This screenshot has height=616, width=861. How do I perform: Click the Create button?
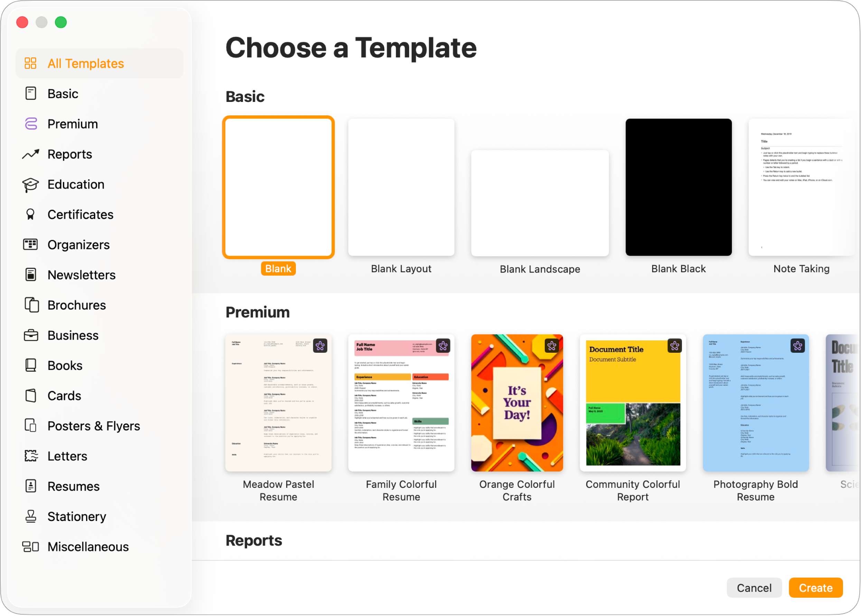click(815, 587)
